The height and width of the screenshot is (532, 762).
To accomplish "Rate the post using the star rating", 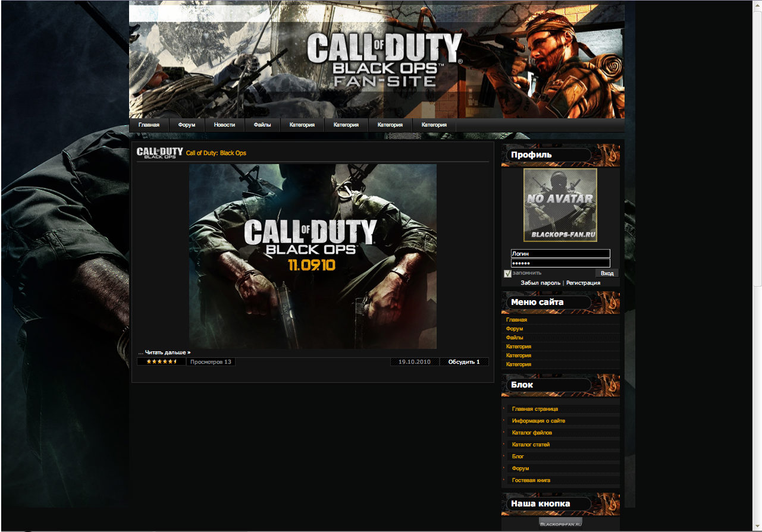I will 162,361.
